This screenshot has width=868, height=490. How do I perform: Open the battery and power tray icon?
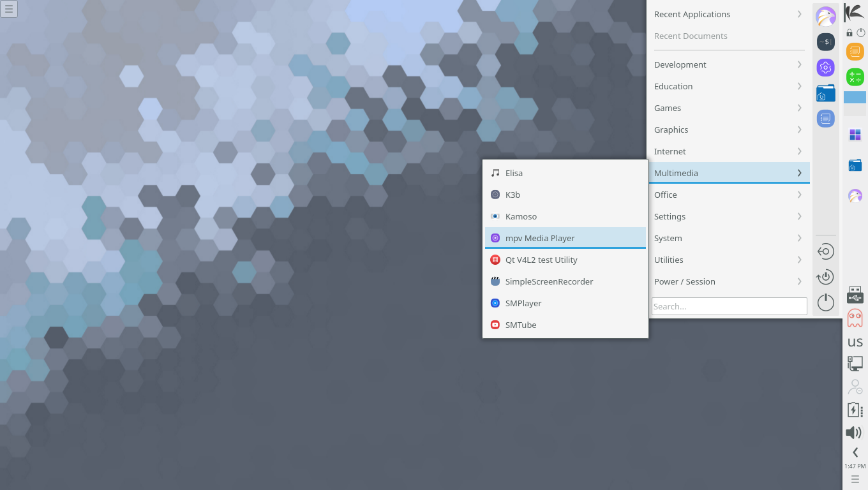(855, 410)
